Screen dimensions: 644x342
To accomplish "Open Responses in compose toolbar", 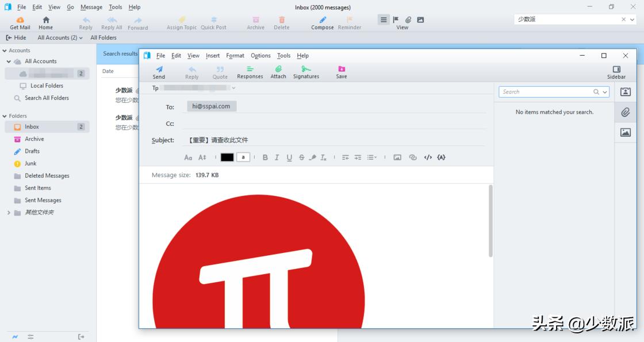I will tap(250, 72).
